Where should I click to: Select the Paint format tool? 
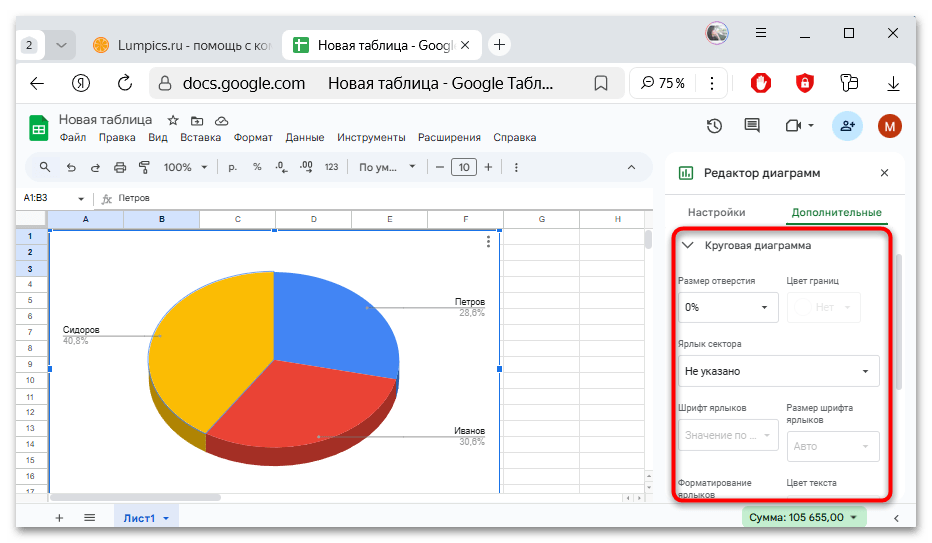tap(144, 167)
